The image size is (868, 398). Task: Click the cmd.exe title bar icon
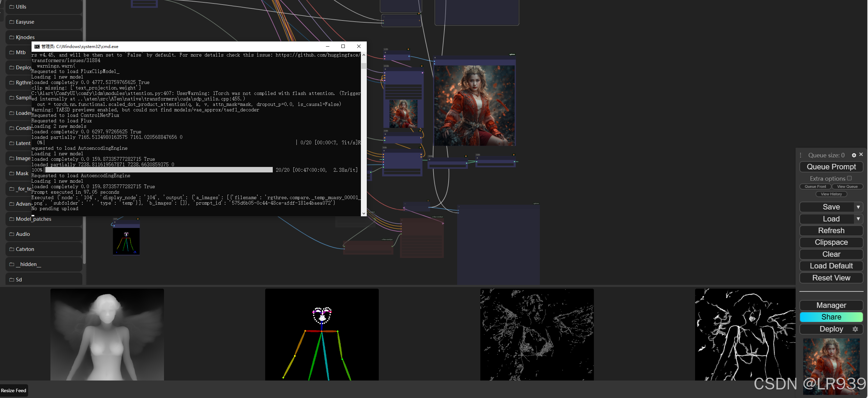(37, 47)
